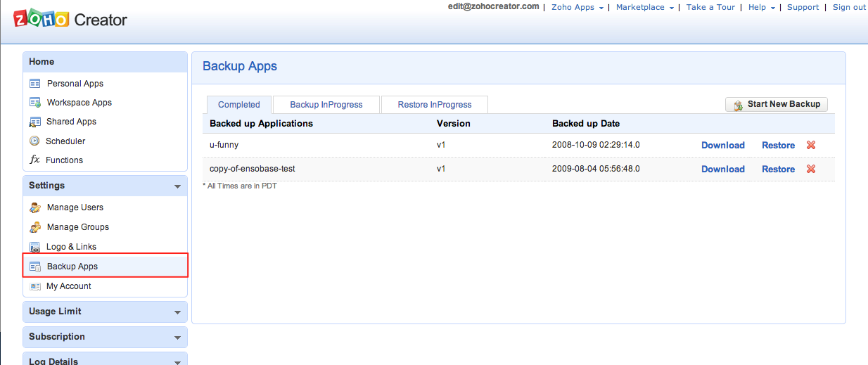Restore the copy-of-ensobase-test backup

[x=778, y=169]
